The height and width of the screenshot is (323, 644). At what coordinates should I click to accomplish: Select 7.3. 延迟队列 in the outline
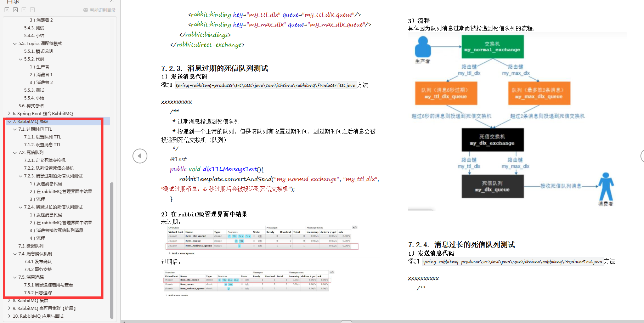(32, 246)
